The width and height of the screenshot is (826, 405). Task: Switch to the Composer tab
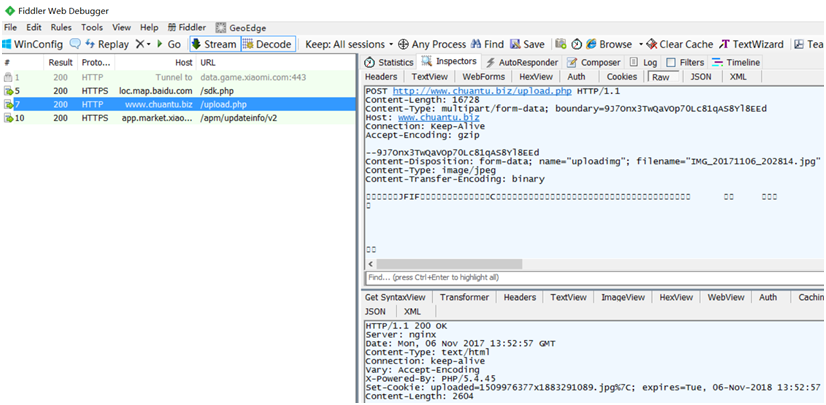[x=594, y=62]
